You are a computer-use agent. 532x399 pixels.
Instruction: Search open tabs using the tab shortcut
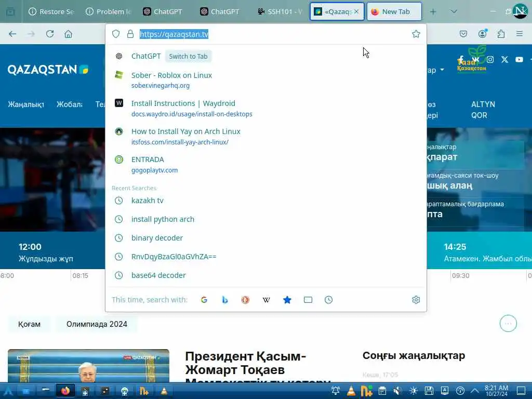308,300
